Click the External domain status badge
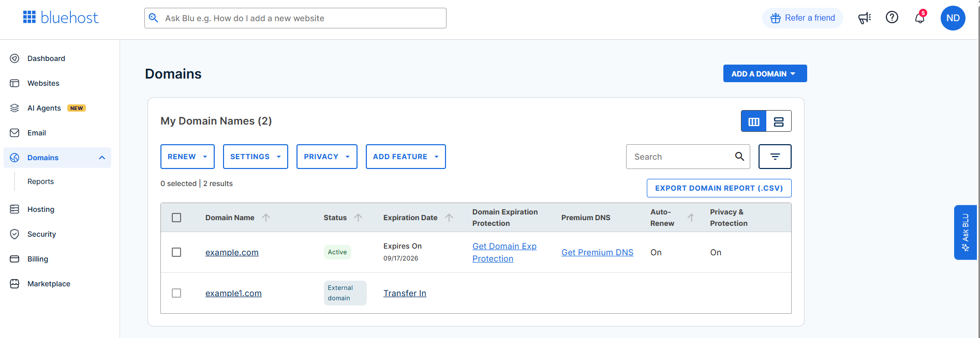Image resolution: width=980 pixels, height=338 pixels. [345, 293]
